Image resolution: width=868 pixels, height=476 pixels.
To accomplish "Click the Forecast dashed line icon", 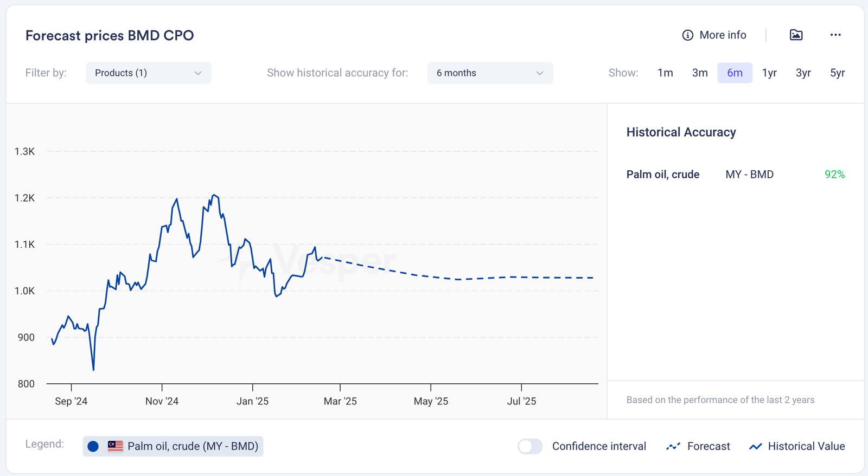I will [673, 446].
